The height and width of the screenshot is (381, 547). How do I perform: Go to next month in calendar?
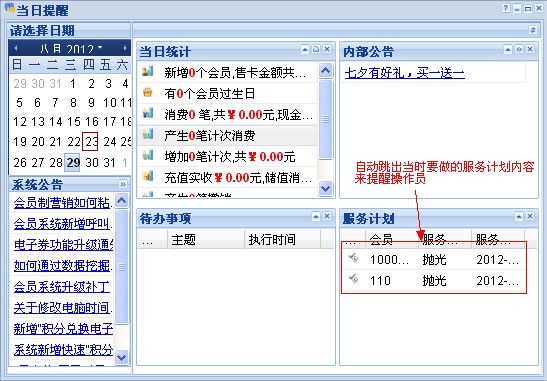pyautogui.click(x=124, y=48)
